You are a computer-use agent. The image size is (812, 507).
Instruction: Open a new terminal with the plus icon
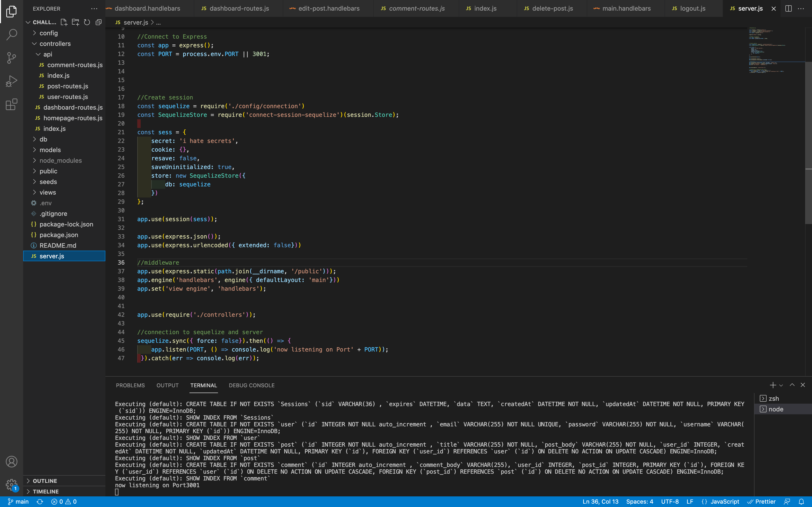(x=772, y=385)
